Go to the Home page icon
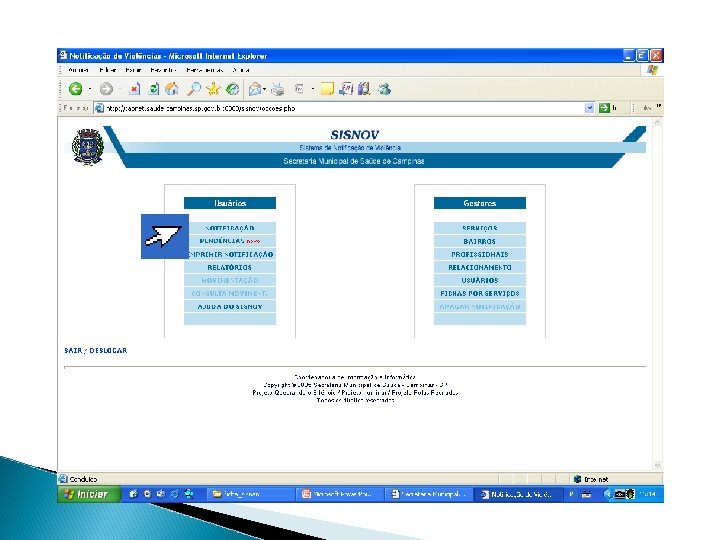The image size is (720, 540). click(172, 89)
